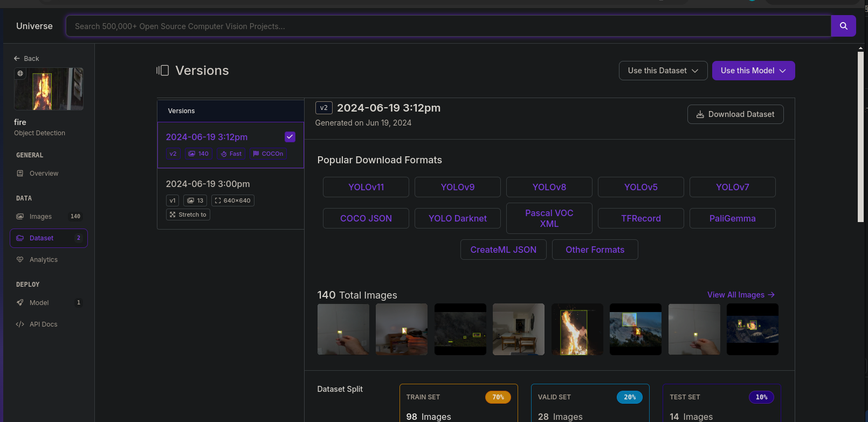Click the Analytics sidebar icon

20,260
